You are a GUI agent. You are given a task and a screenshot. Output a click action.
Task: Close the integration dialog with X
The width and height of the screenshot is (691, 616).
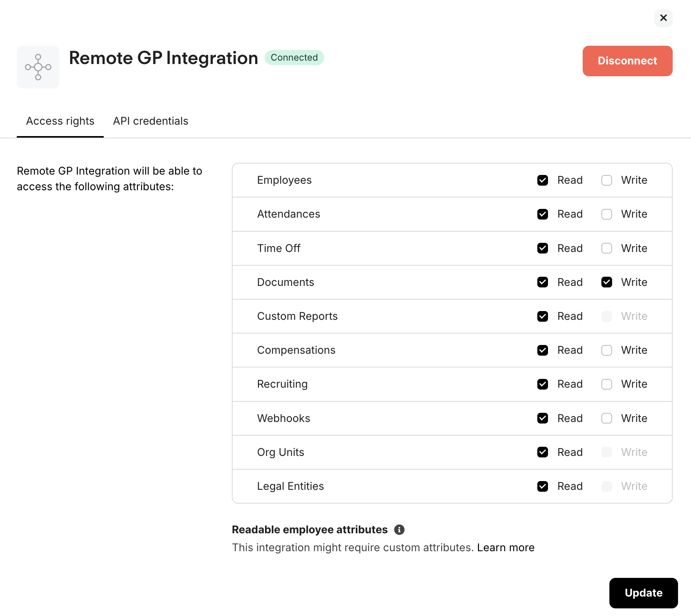[664, 18]
